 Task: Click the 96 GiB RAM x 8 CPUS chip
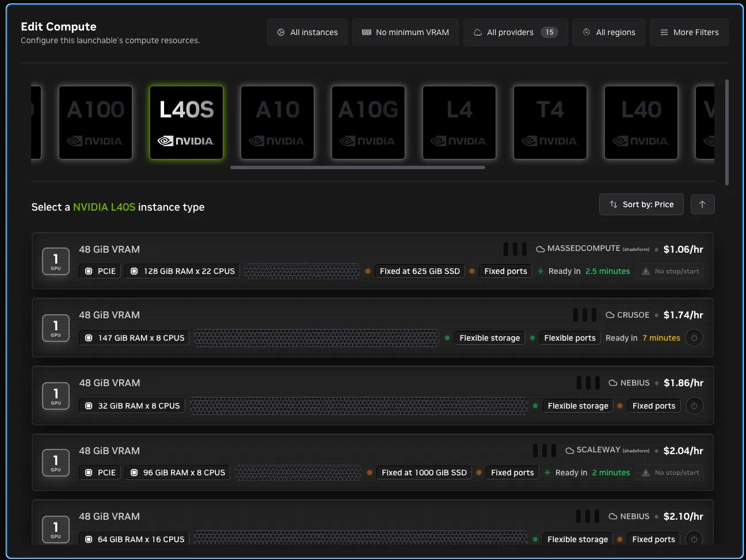[178, 473]
